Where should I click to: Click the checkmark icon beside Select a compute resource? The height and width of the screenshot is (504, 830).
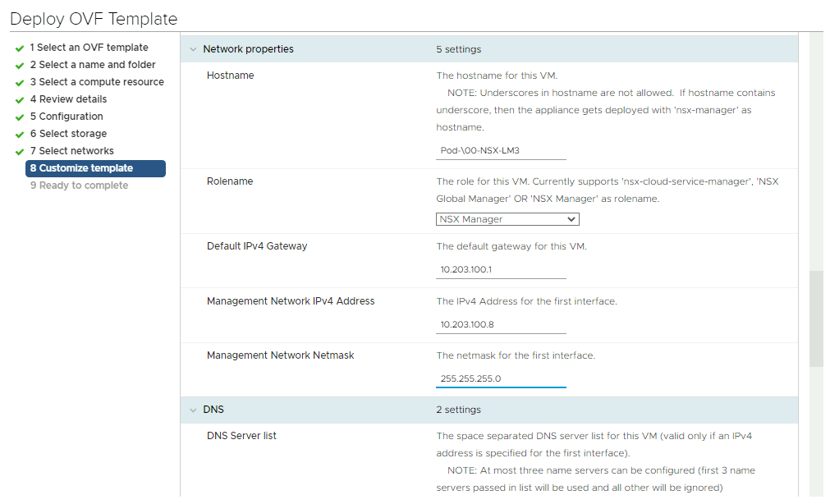click(20, 83)
